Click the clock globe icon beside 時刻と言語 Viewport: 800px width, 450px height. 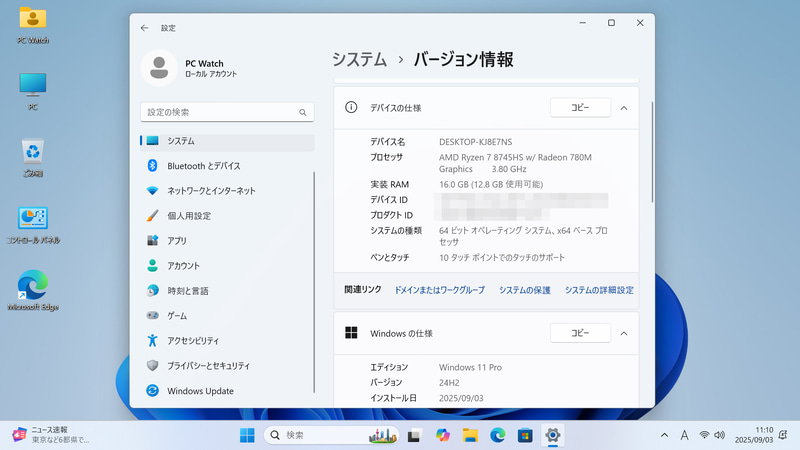click(152, 290)
